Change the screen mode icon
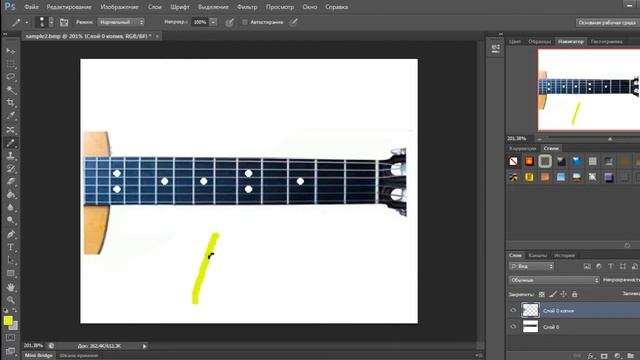 point(11,351)
